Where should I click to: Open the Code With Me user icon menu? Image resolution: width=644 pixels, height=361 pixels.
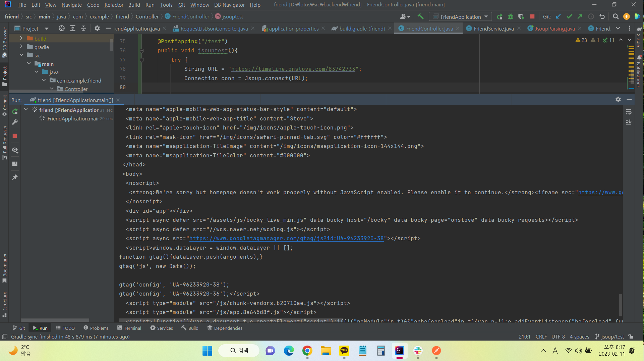(x=405, y=16)
